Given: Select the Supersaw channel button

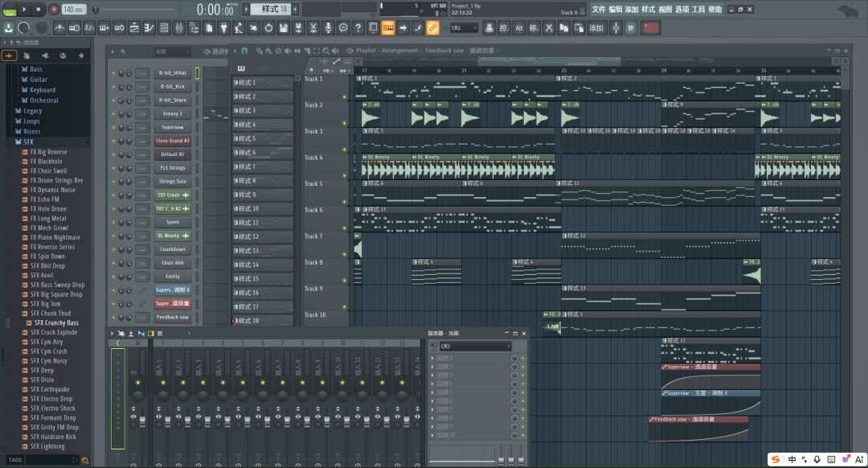Looking at the screenshot, I should [173, 127].
